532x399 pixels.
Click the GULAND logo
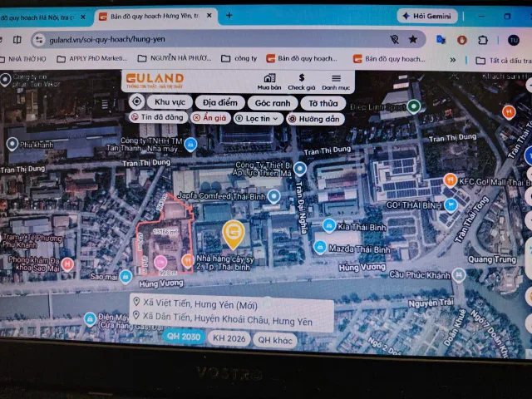click(155, 81)
